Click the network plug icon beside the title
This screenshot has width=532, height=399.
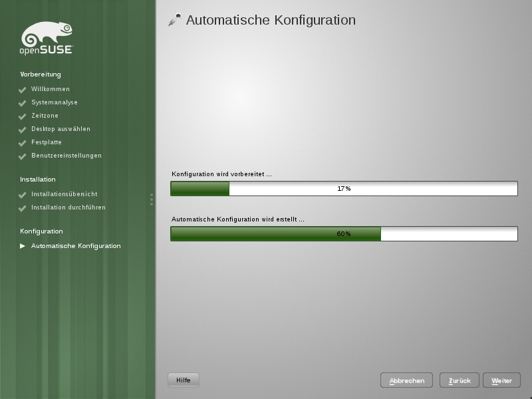pos(175,20)
